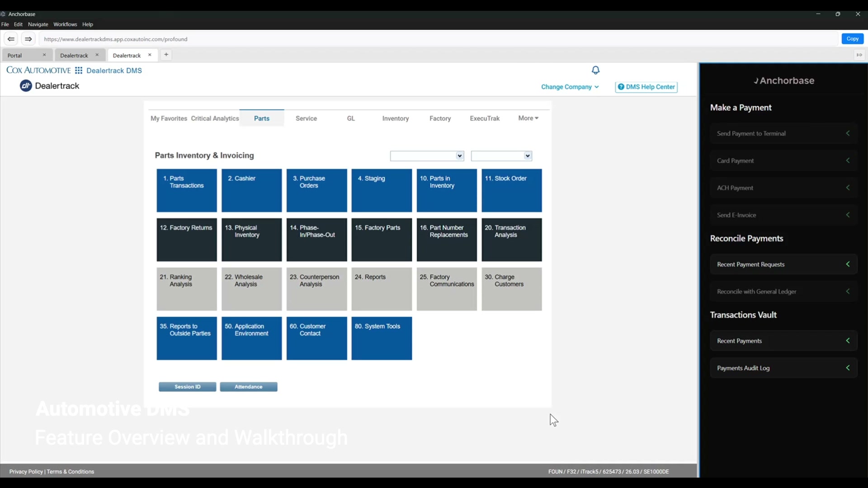This screenshot has width=868, height=488.
Task: Open the 21. Ranking Analysis tile
Action: (x=187, y=289)
